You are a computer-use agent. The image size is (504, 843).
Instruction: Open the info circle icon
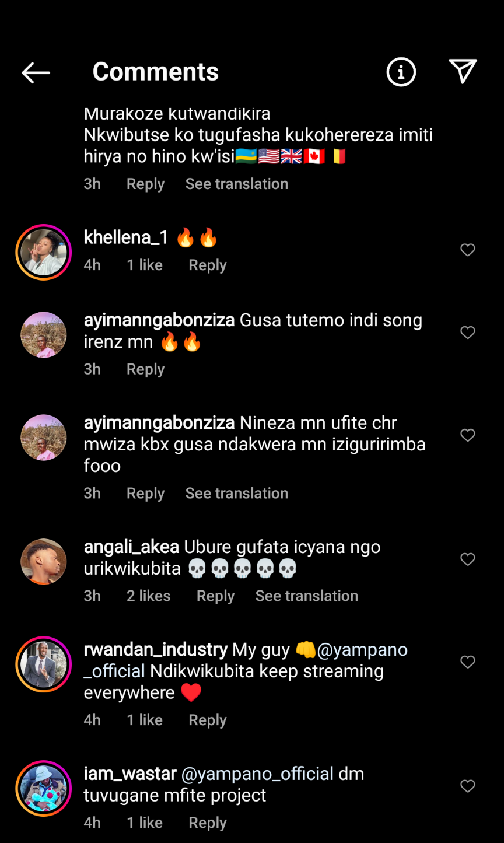point(401,72)
